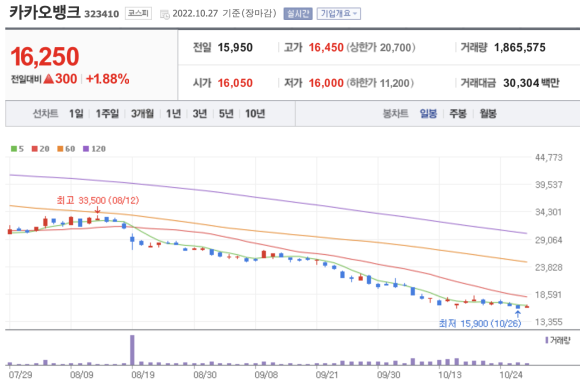Click the 저가 value 16,000
The height and width of the screenshot is (392, 580).
326,83
